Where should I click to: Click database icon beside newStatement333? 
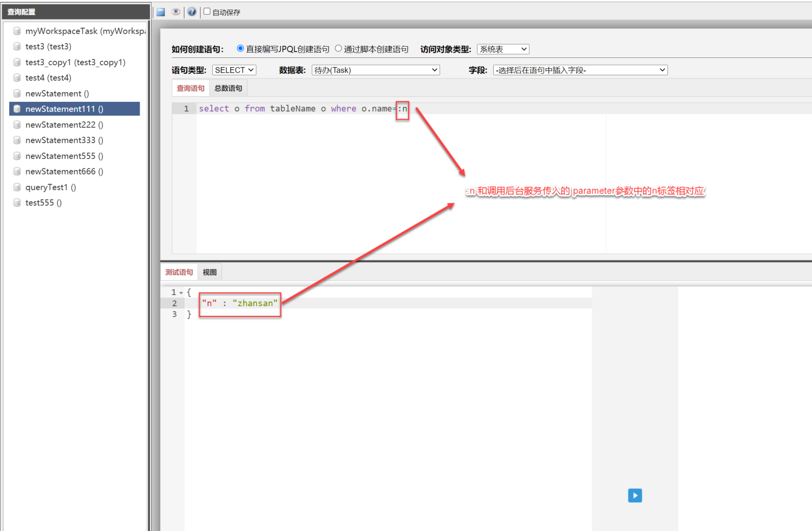tap(17, 140)
